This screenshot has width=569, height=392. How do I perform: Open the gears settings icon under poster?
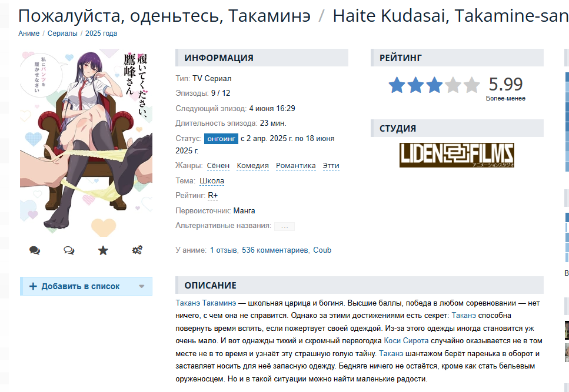[137, 250]
